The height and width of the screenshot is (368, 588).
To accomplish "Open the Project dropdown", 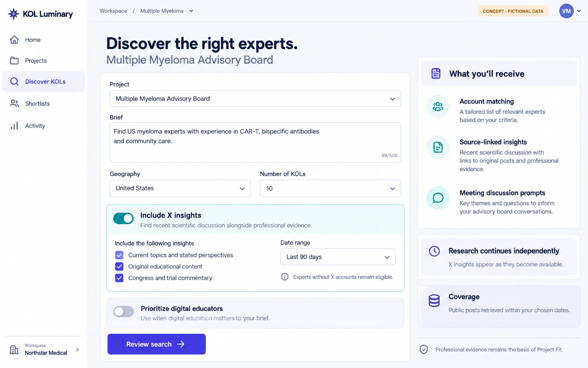I will 255,99.
